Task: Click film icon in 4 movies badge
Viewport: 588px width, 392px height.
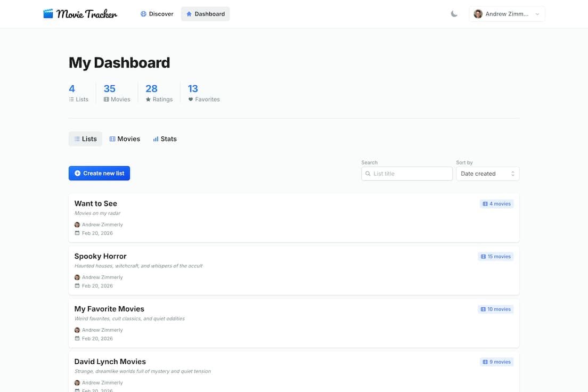Action: pyautogui.click(x=485, y=204)
